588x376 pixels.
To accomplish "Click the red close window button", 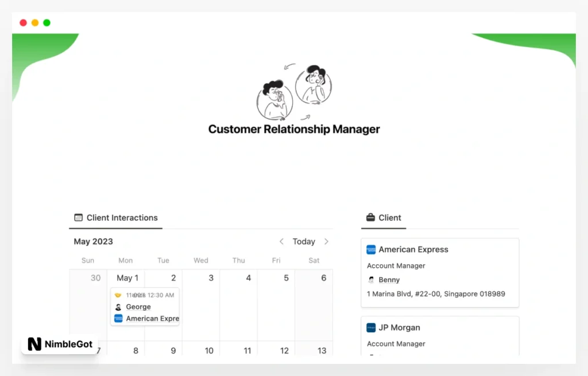I will 23,23.
